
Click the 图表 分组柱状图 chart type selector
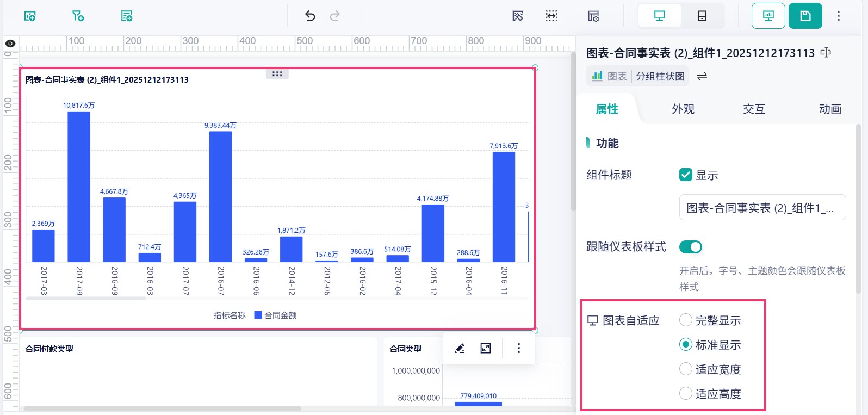tap(638, 76)
